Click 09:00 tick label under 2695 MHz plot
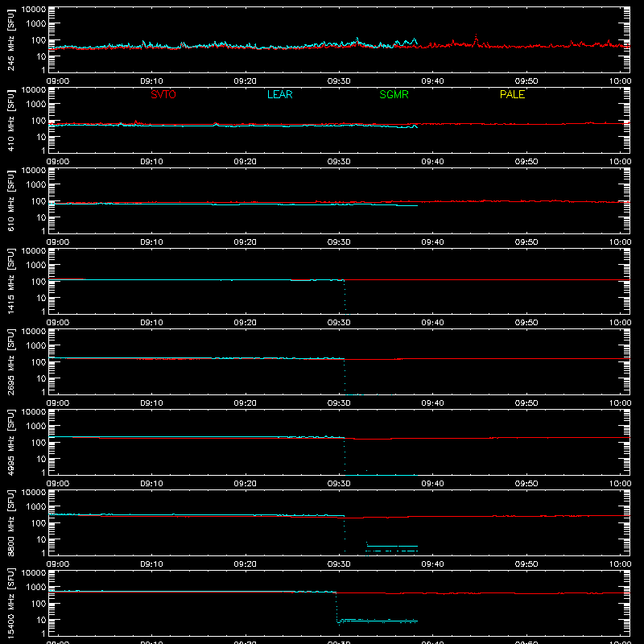Screen dimensions: 644x644 [x=57, y=403]
